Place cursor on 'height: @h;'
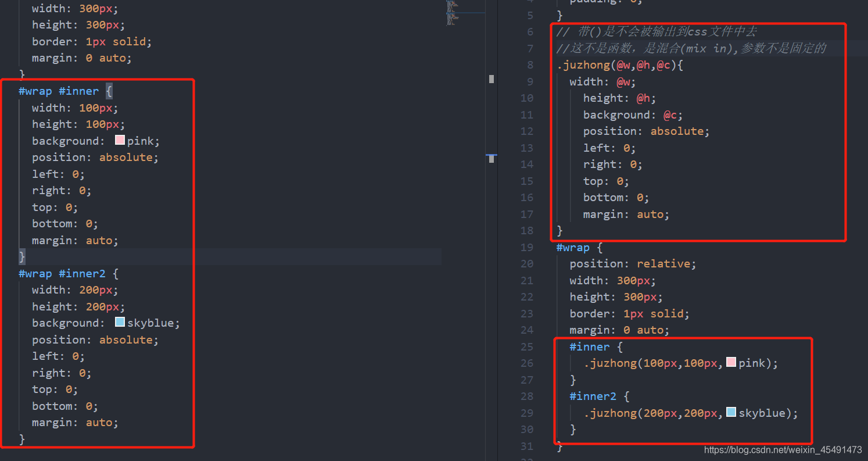The image size is (868, 461). pos(620,98)
